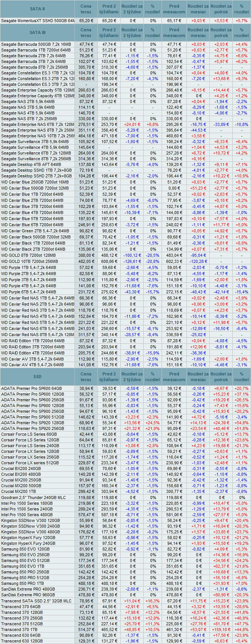Select WD Caviar AV 4TB 5,4-7,2k 64MB
Viewport: 251px width, 644px height.
[x=32, y=365]
